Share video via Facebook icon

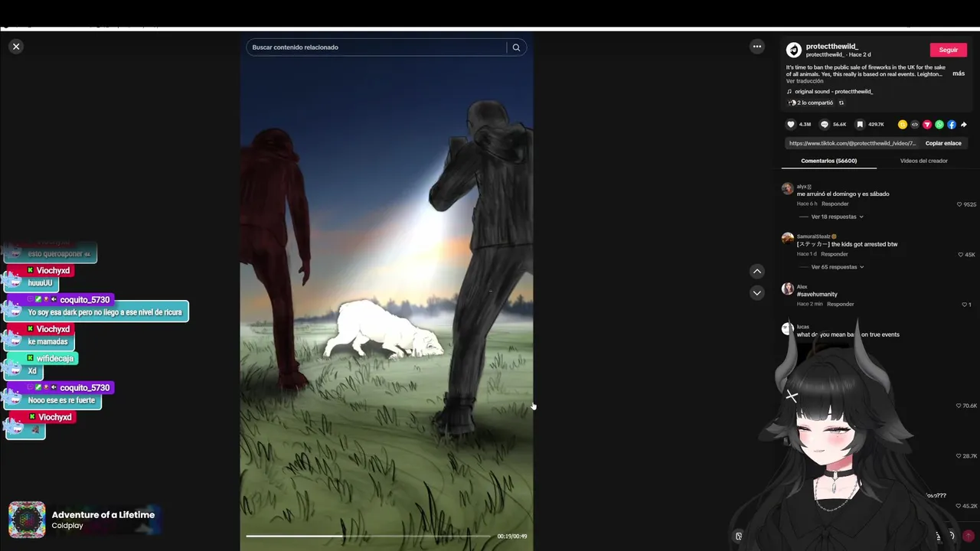[x=952, y=124]
